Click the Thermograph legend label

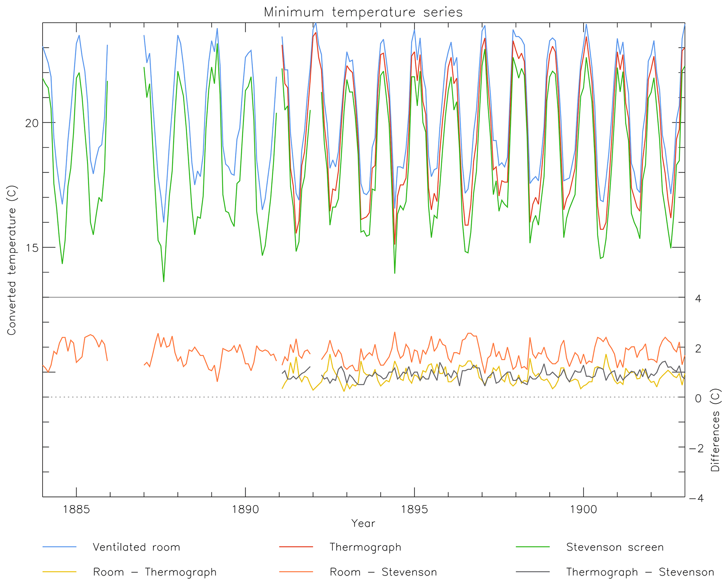pos(365,547)
